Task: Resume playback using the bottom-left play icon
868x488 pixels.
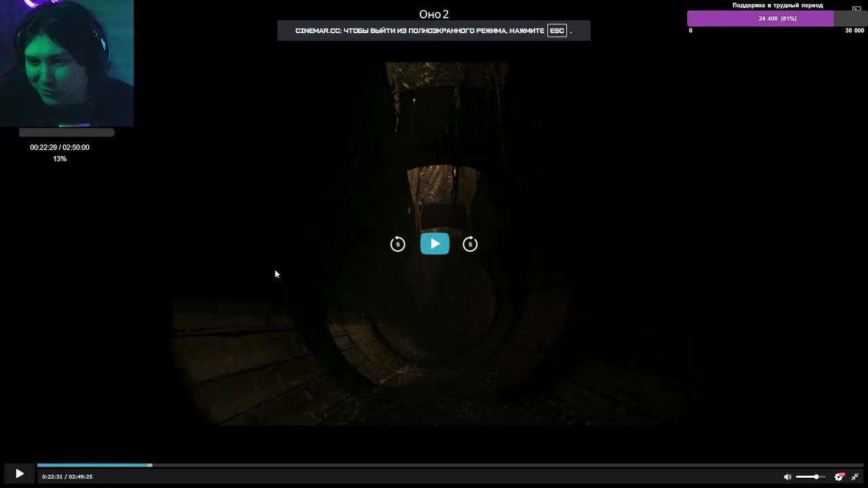Action: click(20, 474)
